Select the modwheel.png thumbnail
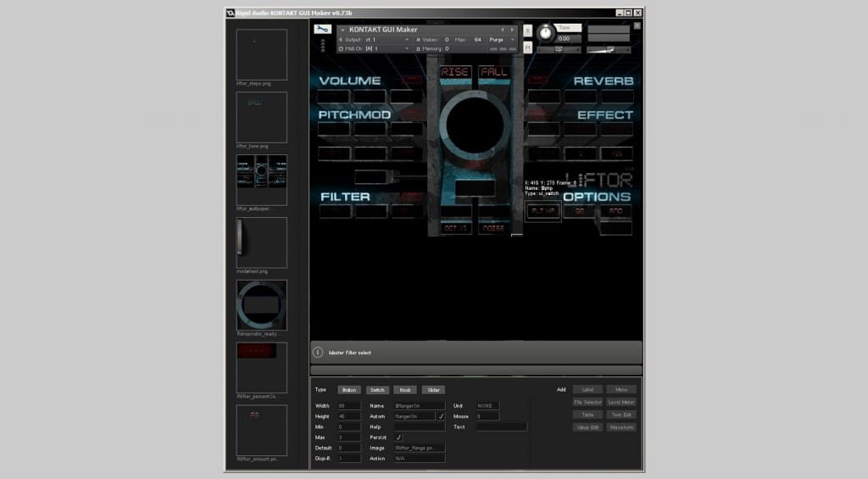 click(x=261, y=242)
